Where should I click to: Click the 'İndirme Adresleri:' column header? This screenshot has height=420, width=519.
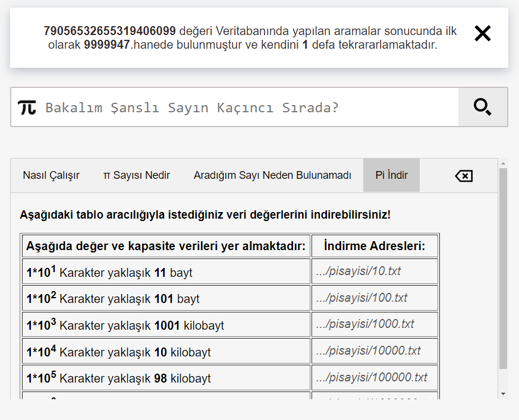(375, 246)
